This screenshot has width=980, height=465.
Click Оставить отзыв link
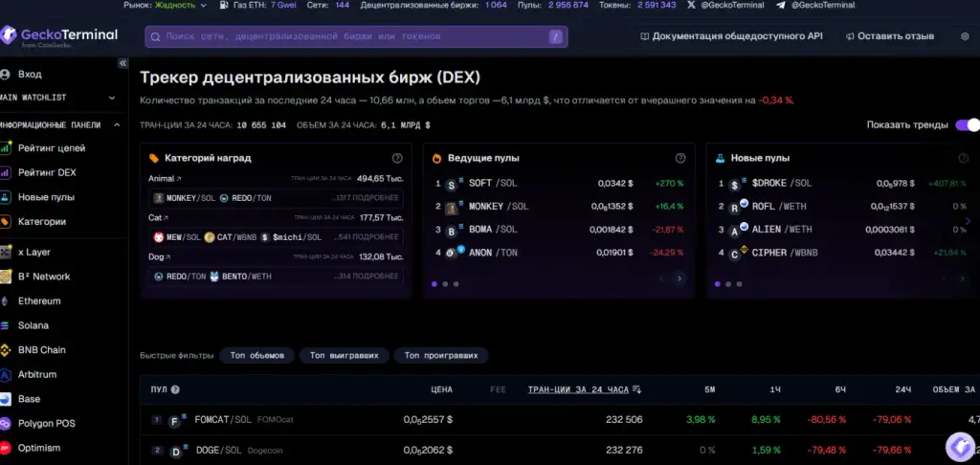(890, 36)
